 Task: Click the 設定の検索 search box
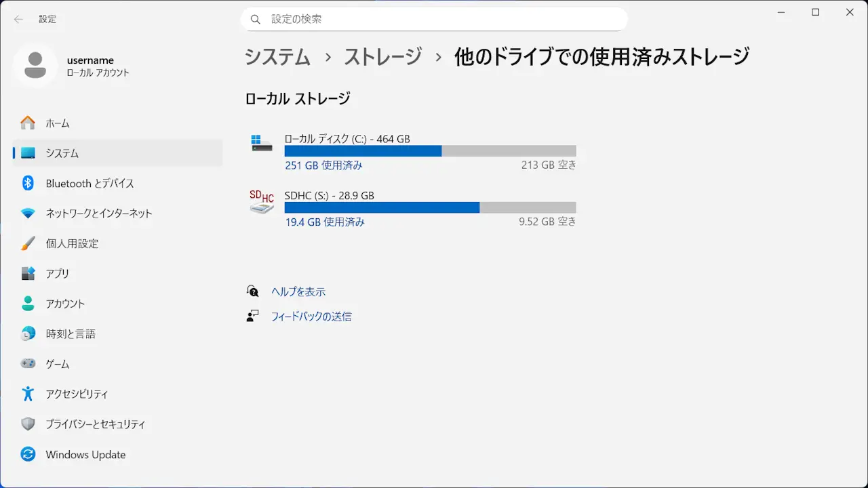(434, 19)
